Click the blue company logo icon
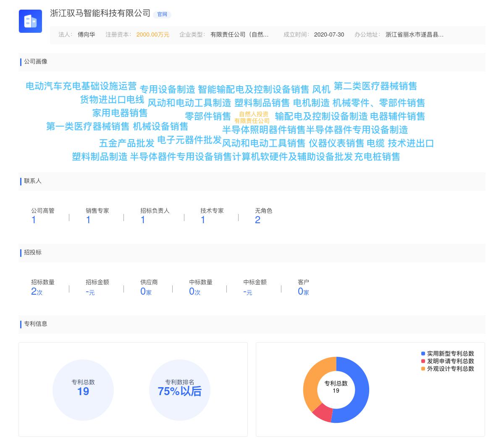Viewport: 504px width, 446px height. [30, 21]
